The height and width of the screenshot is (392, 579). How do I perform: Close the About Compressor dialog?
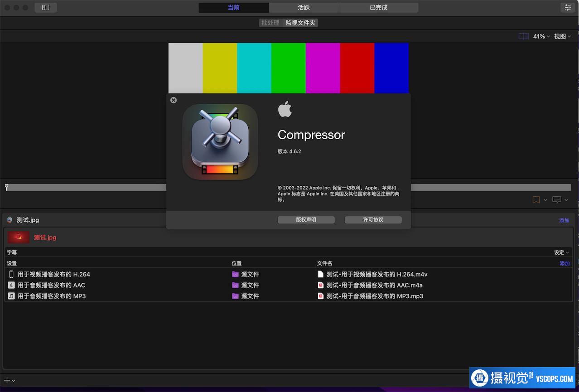174,100
